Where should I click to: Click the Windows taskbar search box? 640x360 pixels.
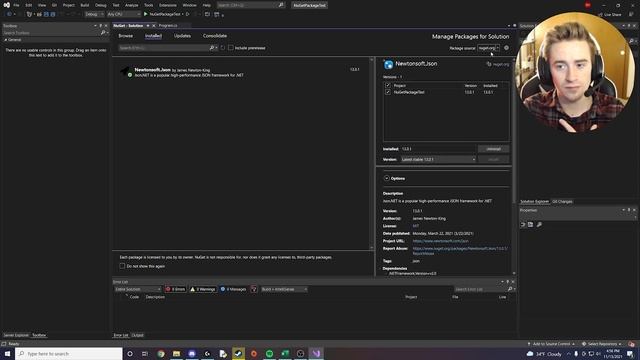point(69,353)
